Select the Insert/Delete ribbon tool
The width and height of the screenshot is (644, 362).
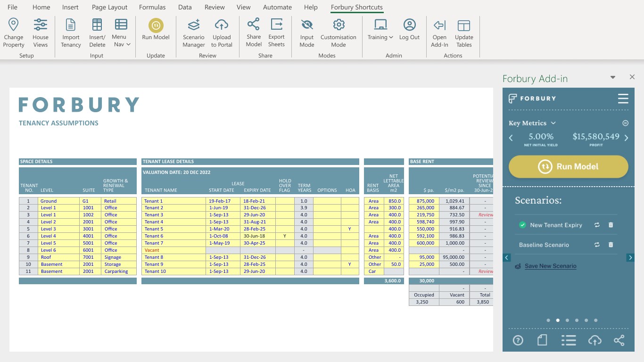pos(97,33)
